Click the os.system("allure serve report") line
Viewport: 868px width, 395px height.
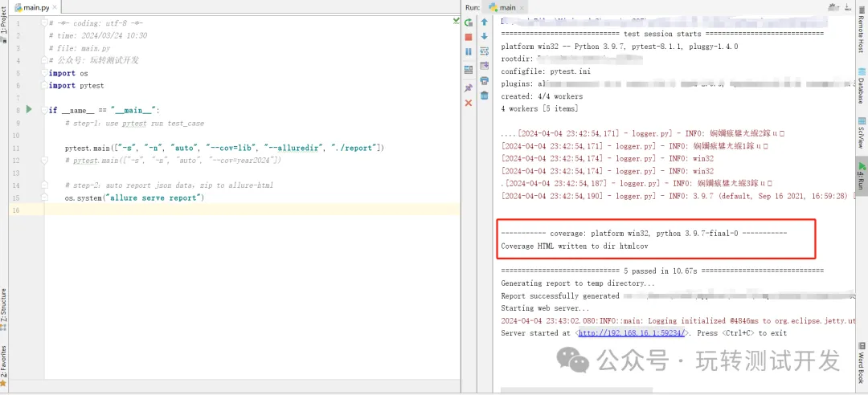(x=134, y=197)
